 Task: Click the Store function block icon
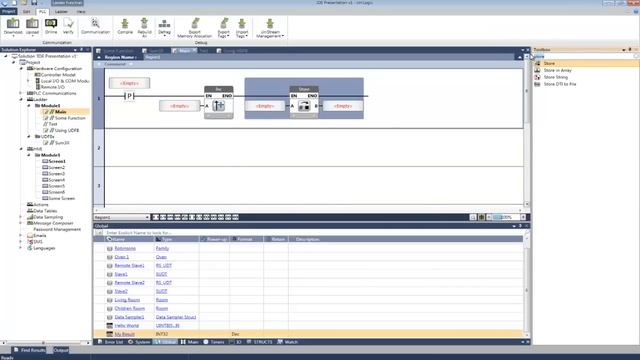coord(304,106)
